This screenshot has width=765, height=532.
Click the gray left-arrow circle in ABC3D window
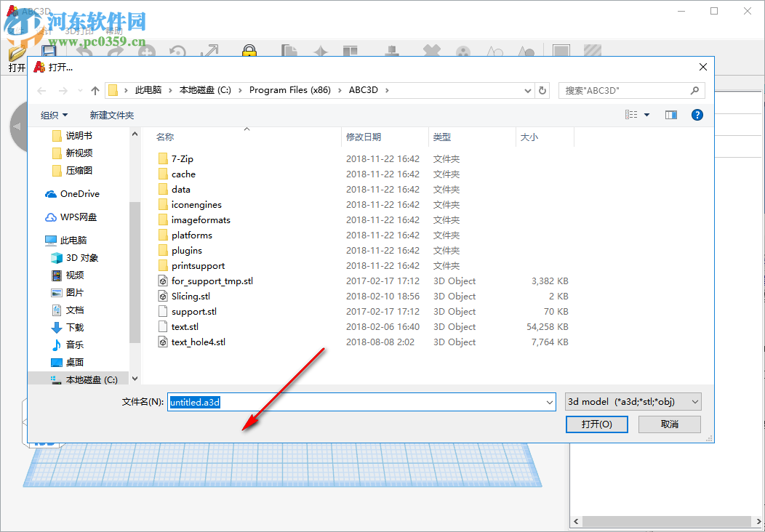click(x=18, y=127)
